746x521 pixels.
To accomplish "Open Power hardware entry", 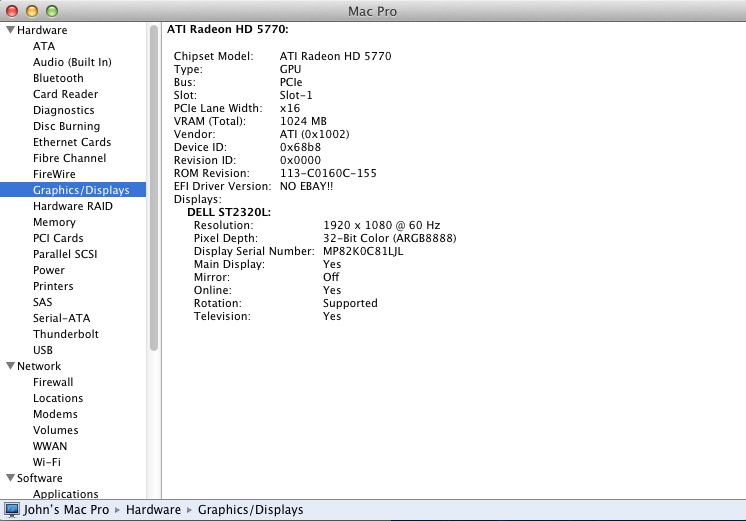I will [x=49, y=270].
